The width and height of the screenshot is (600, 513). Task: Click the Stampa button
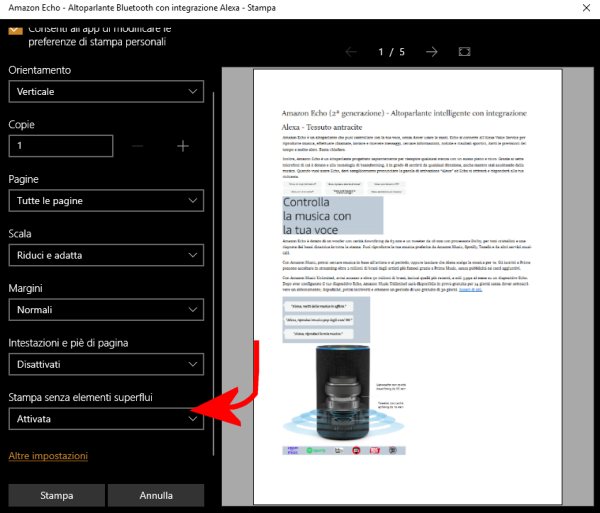coord(57,495)
